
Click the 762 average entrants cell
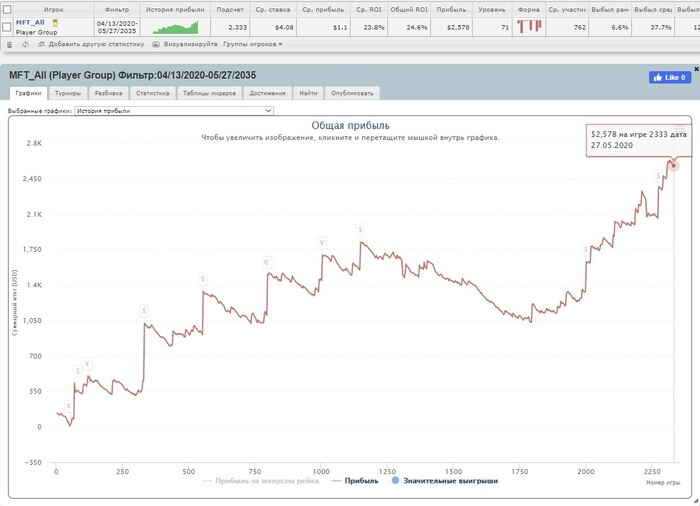(x=567, y=27)
